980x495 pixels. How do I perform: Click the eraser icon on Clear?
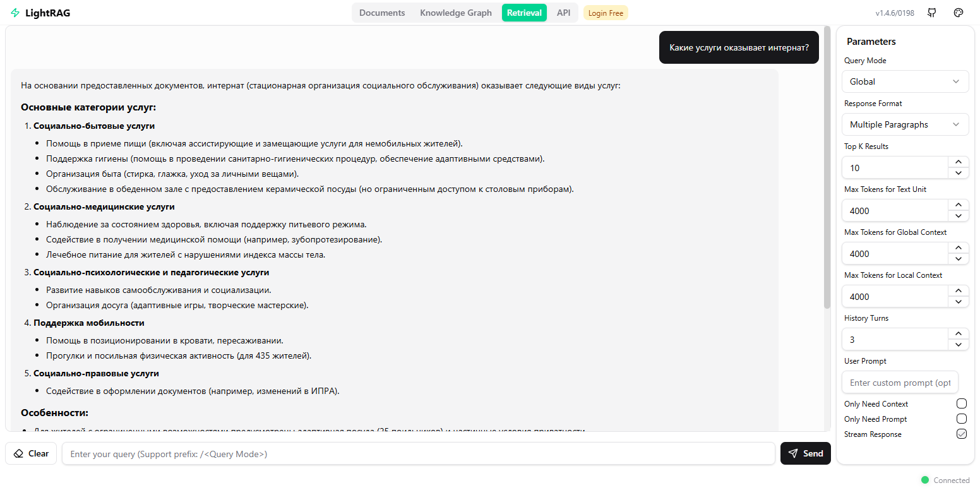click(18, 453)
